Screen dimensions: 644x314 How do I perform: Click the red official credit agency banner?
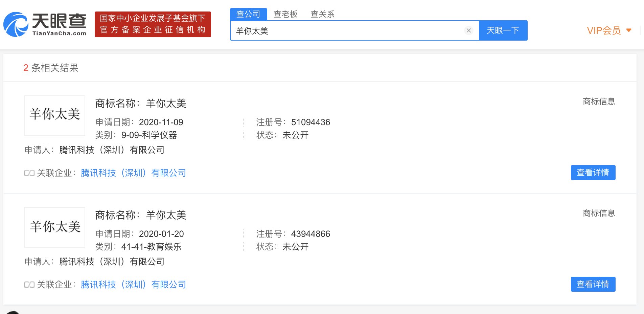point(153,24)
